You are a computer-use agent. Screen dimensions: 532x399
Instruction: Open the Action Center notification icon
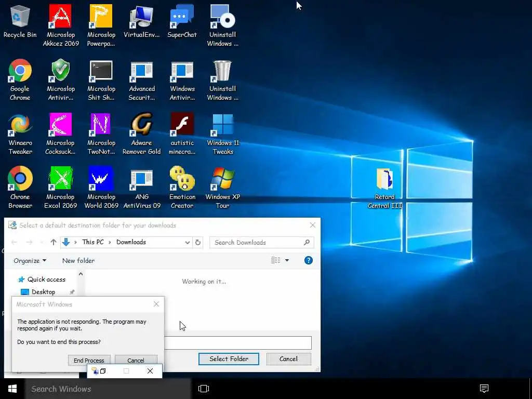point(484,389)
